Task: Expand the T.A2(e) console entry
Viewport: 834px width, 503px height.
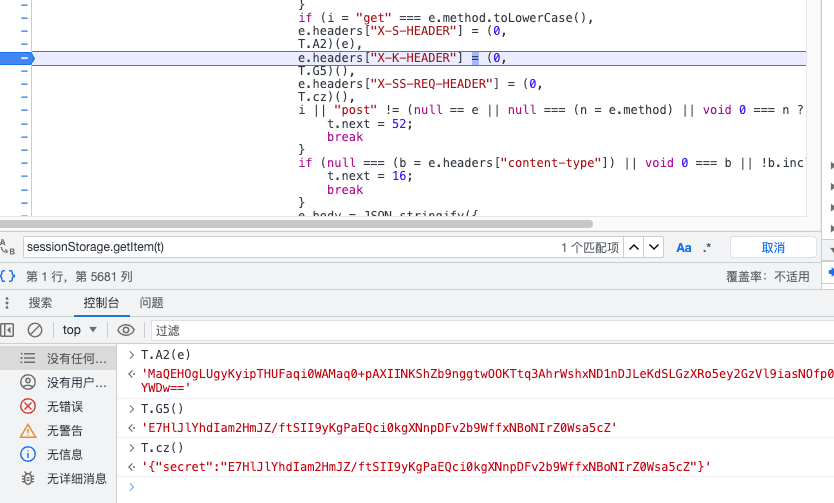Action: [x=131, y=355]
